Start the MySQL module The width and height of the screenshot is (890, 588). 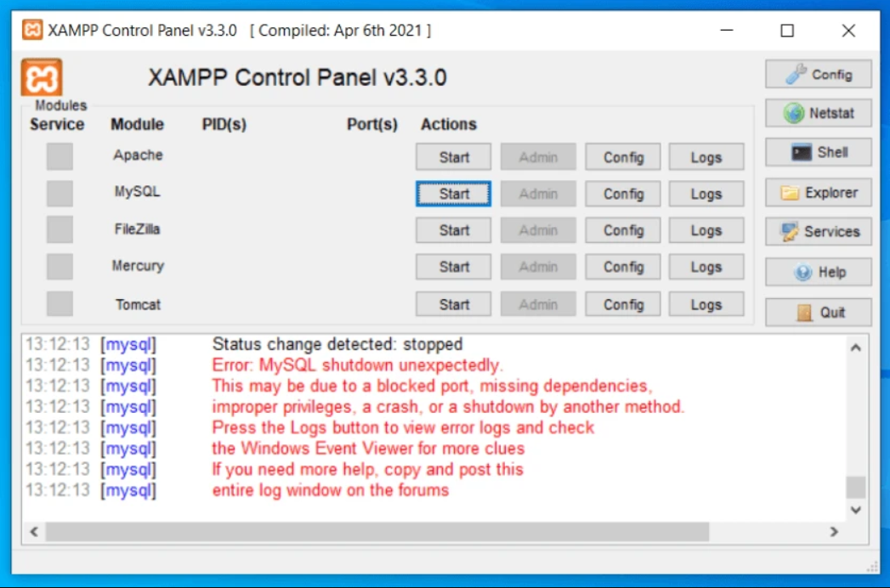click(x=454, y=194)
